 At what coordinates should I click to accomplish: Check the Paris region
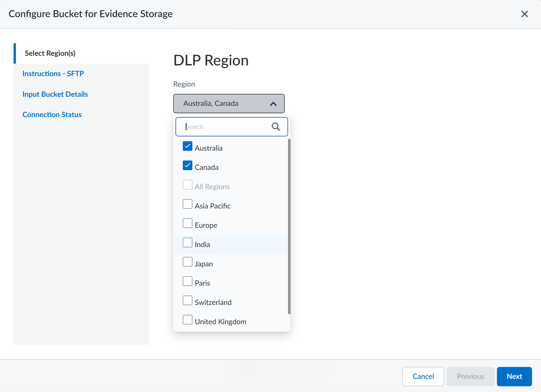tap(188, 281)
